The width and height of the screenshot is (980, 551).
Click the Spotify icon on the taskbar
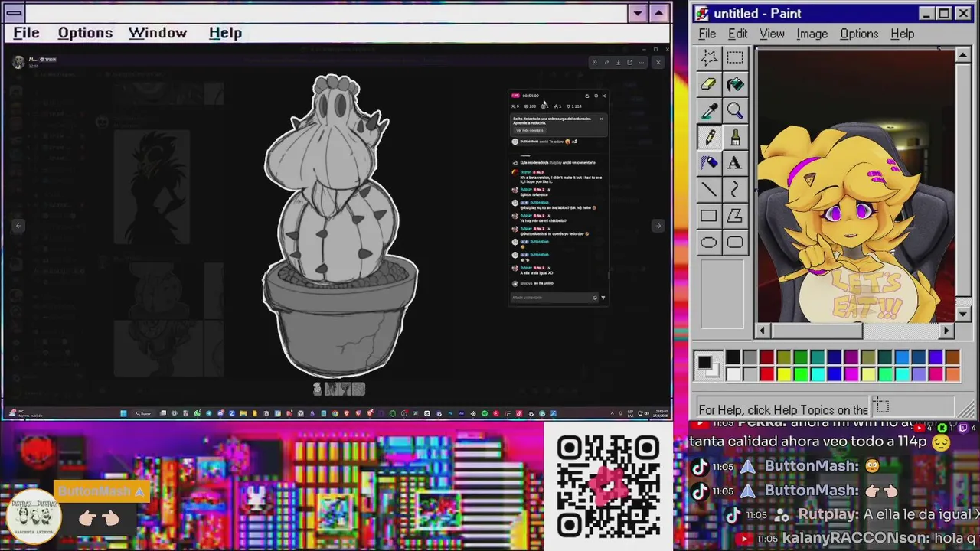pos(485,413)
